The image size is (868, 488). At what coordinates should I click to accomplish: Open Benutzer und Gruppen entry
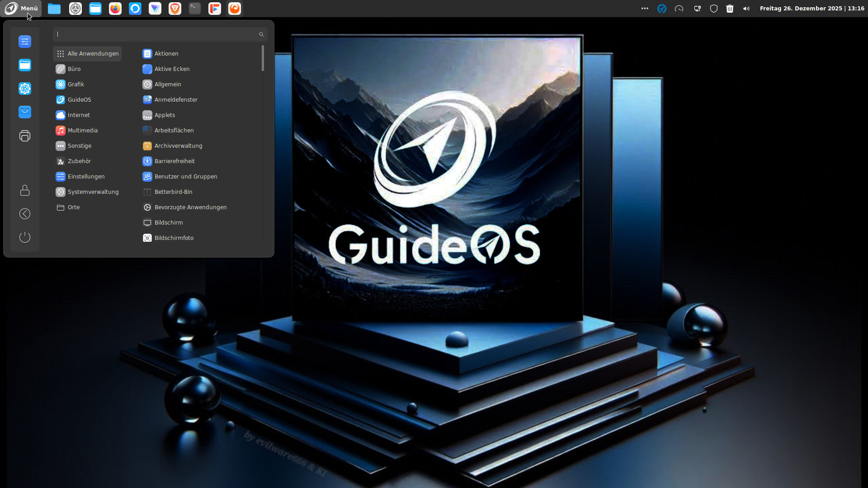click(x=185, y=177)
